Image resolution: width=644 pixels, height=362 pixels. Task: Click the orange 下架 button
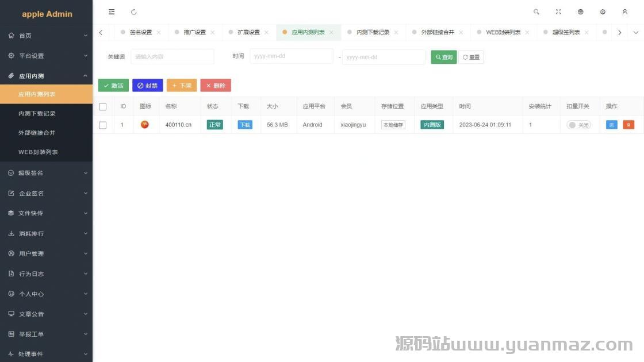tap(182, 86)
